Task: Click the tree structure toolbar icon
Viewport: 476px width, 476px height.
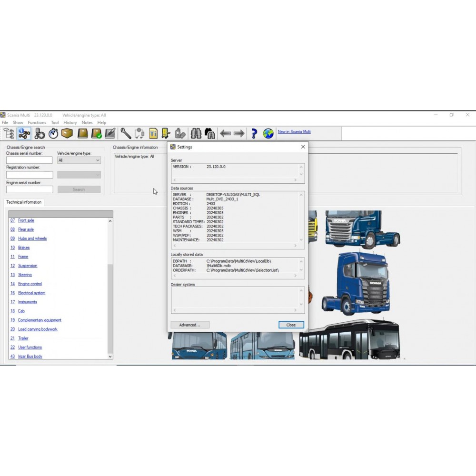Action: coord(9,133)
